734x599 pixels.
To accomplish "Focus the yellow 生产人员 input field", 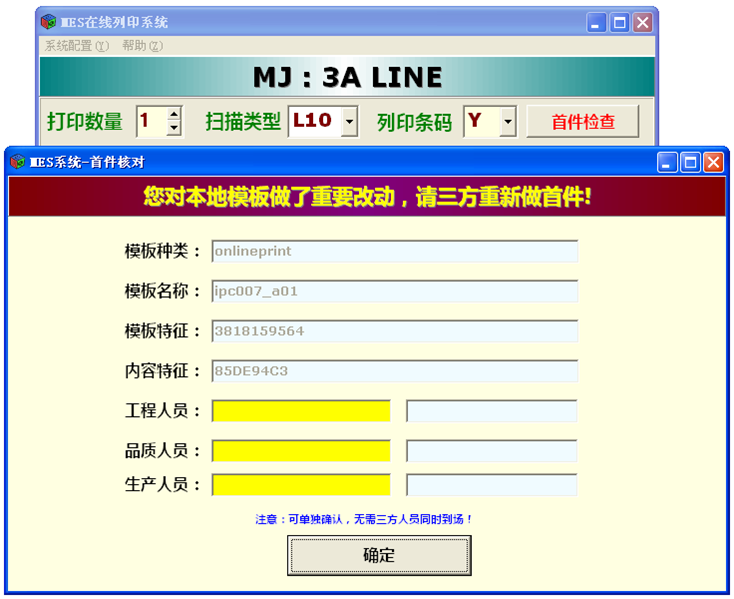I will (x=300, y=485).
